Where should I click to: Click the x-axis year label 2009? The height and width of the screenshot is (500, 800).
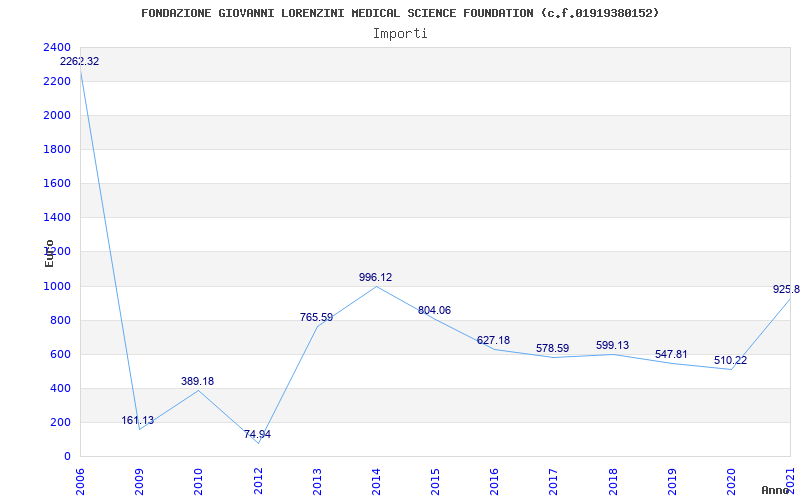(139, 481)
